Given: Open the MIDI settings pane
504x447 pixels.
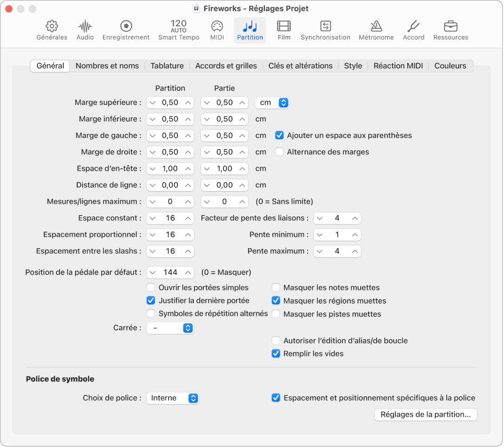Looking at the screenshot, I should (x=217, y=30).
